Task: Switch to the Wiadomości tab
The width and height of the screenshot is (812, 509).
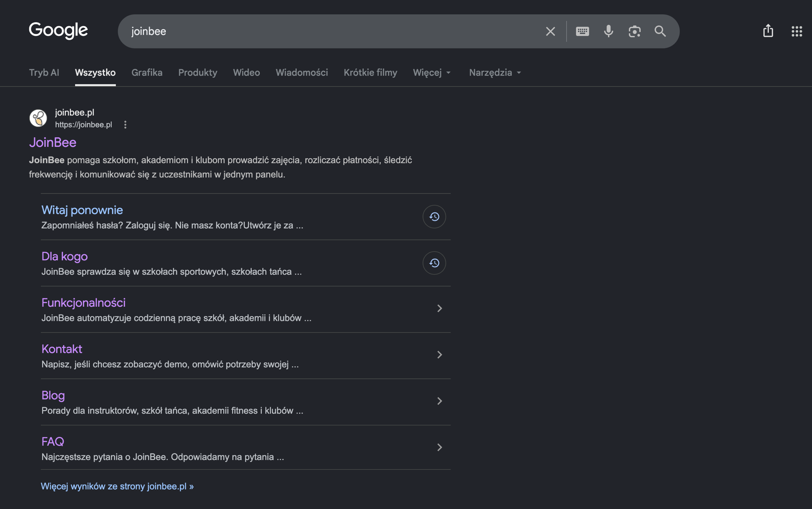Action: (x=302, y=73)
